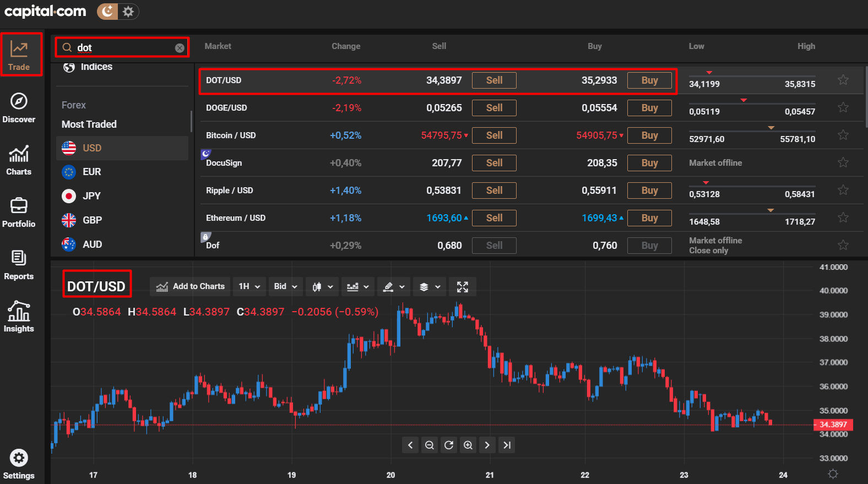Zoom in on the chart
868x484 pixels.
tap(468, 445)
